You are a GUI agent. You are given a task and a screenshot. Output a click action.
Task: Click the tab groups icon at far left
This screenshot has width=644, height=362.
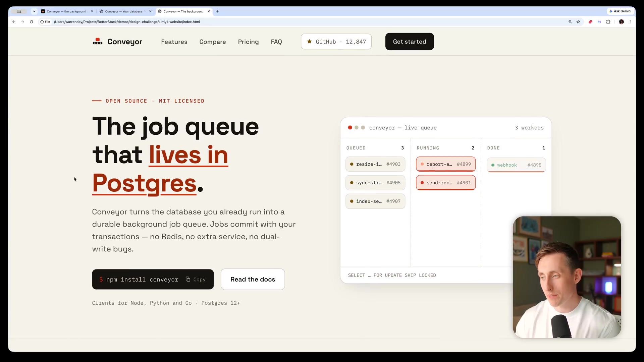[x=19, y=11]
